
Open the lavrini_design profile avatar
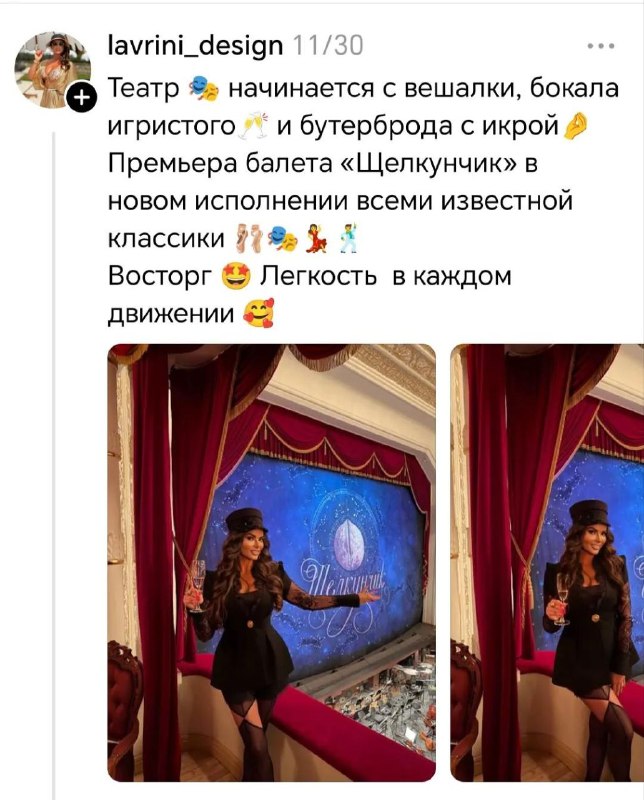click(53, 70)
